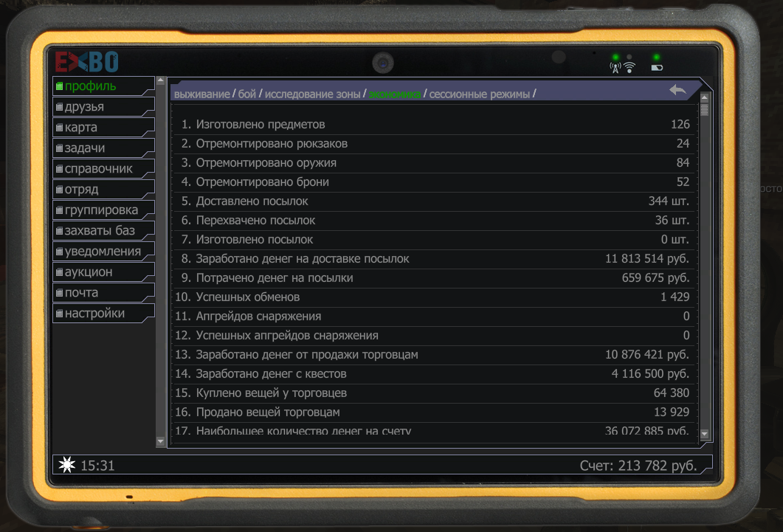Open the профиль menu section
783x532 pixels.
[x=103, y=86]
